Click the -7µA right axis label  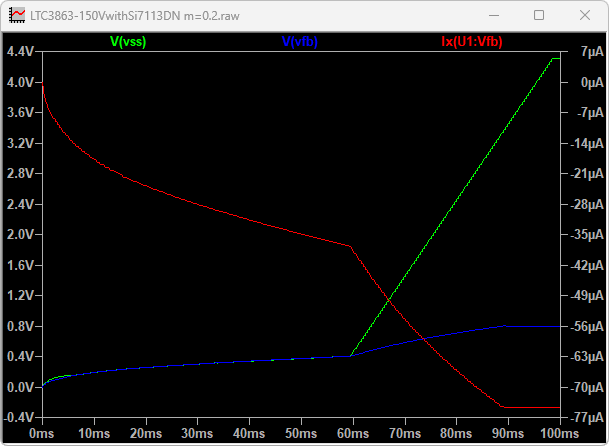point(591,113)
